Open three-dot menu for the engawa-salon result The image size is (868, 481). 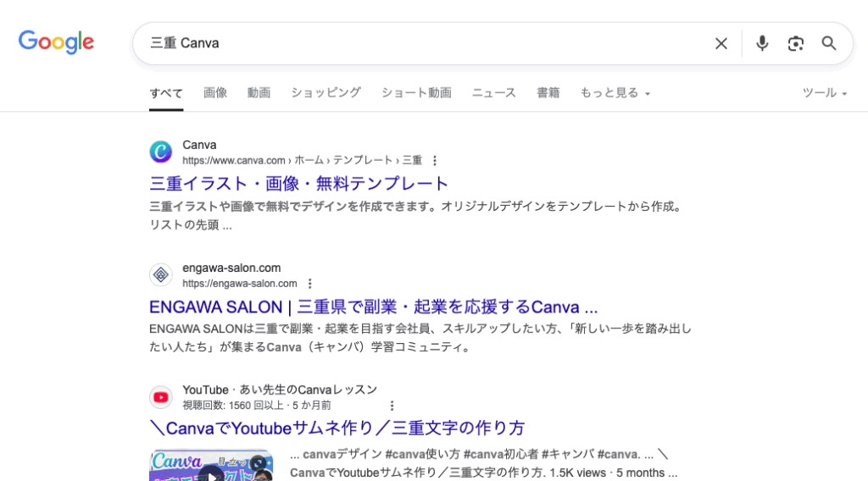[309, 284]
